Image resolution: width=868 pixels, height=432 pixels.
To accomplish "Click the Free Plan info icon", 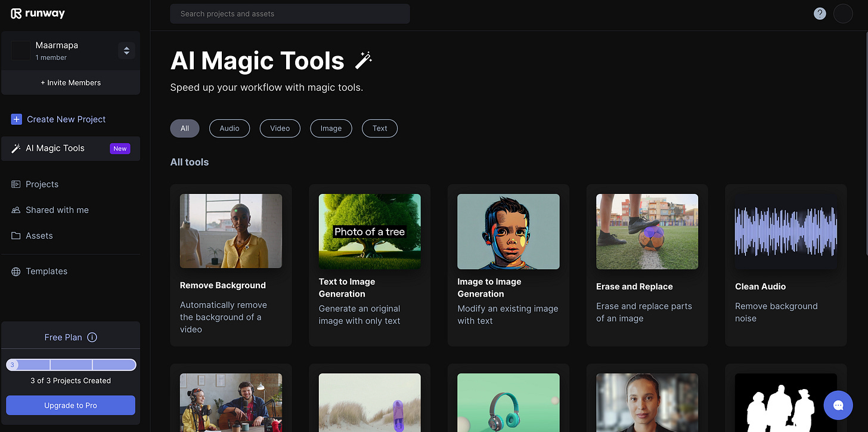I will pos(92,337).
